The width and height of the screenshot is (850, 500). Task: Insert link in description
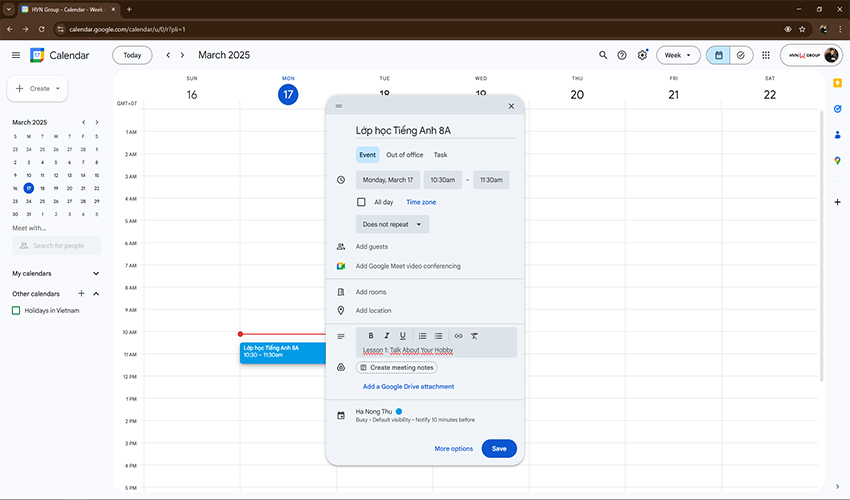[459, 336]
